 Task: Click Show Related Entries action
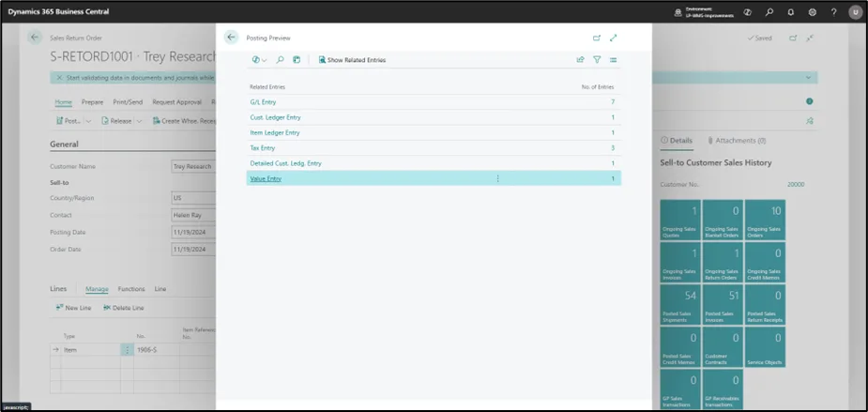[352, 60]
